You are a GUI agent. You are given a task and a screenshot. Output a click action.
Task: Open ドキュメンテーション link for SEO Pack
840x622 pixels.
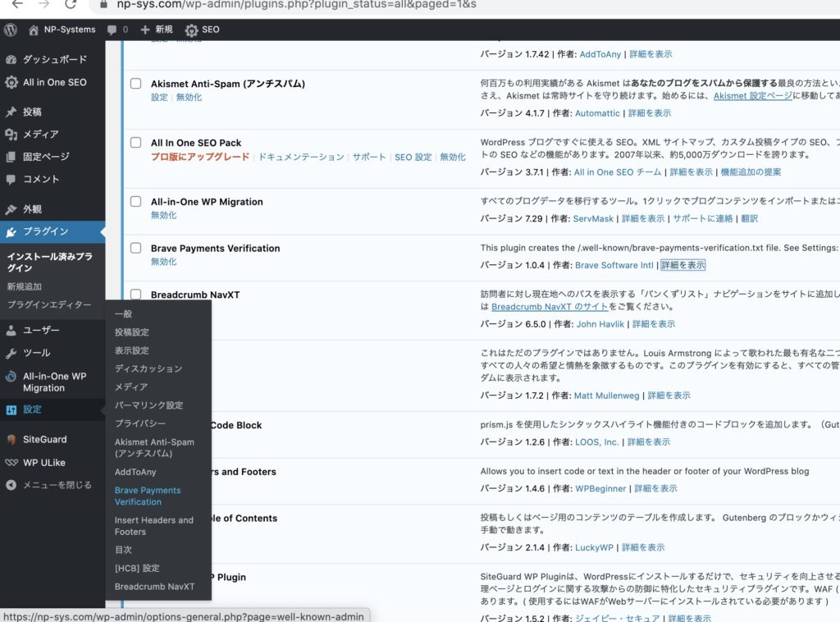click(x=301, y=157)
